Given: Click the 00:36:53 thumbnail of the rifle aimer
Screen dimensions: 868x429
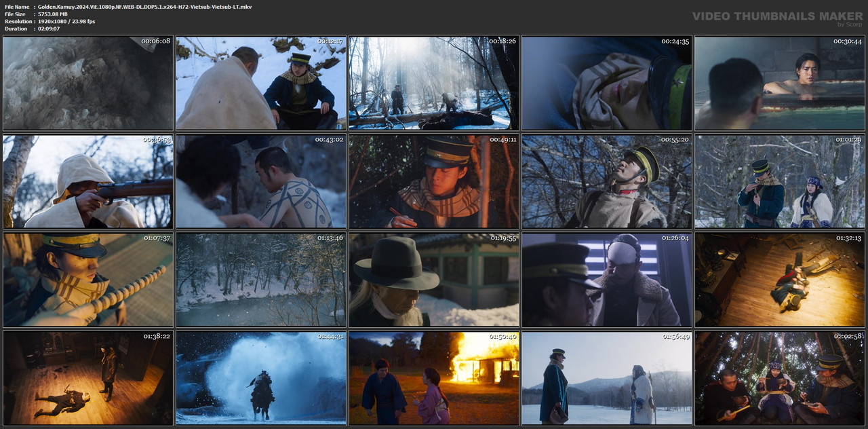Looking at the screenshot, I should coord(88,181).
